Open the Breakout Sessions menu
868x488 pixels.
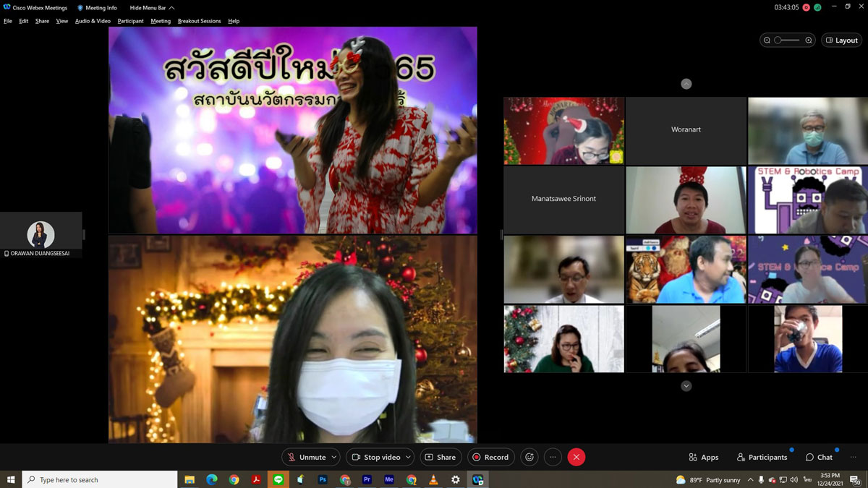pos(199,21)
